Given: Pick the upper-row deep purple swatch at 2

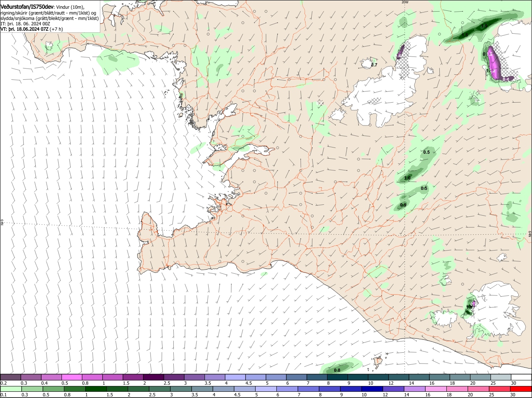Looking at the screenshot, I should pyautogui.click(x=153, y=377).
